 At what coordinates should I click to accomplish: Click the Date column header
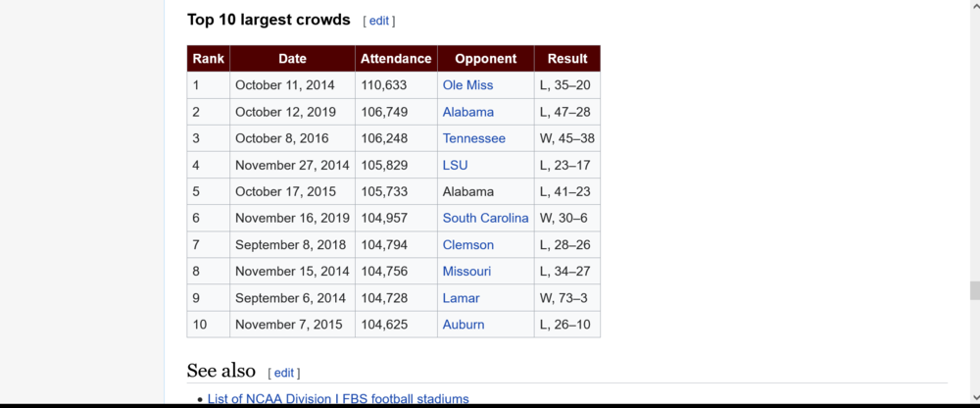click(x=292, y=59)
